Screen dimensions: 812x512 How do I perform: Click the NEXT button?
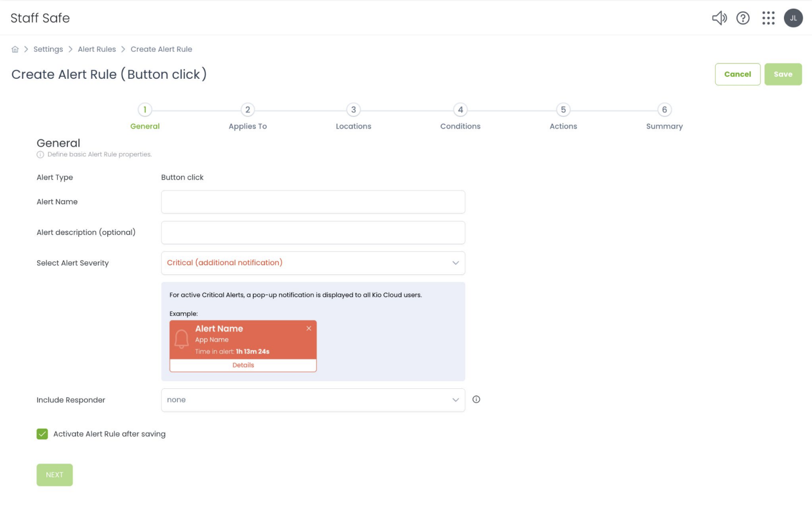pyautogui.click(x=55, y=475)
